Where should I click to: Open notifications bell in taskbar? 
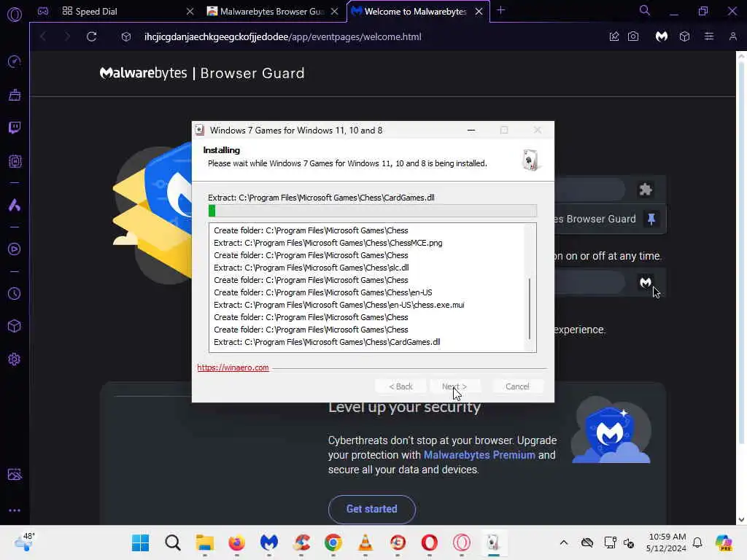tap(697, 542)
